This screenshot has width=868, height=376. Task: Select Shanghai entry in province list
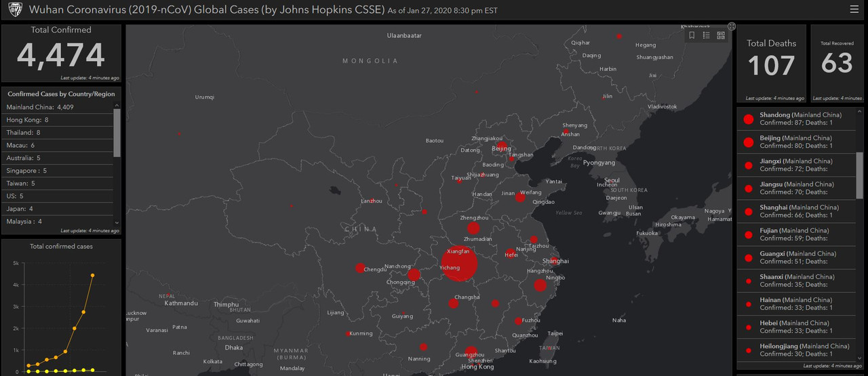(x=797, y=211)
